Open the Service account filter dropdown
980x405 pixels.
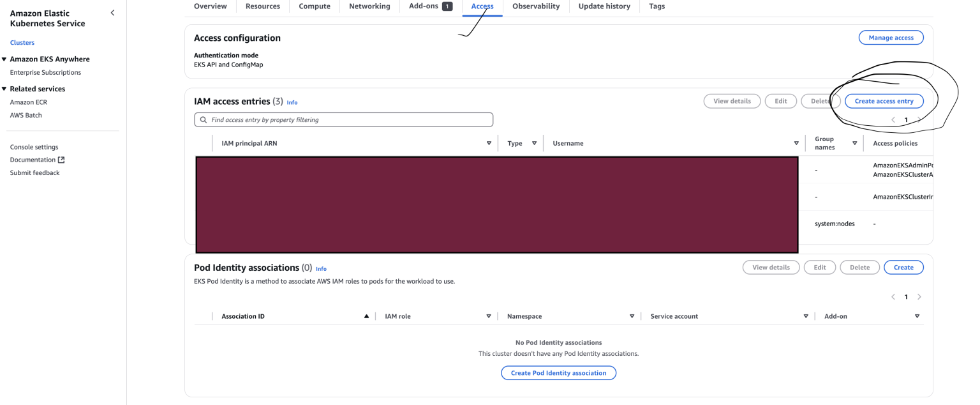806,316
